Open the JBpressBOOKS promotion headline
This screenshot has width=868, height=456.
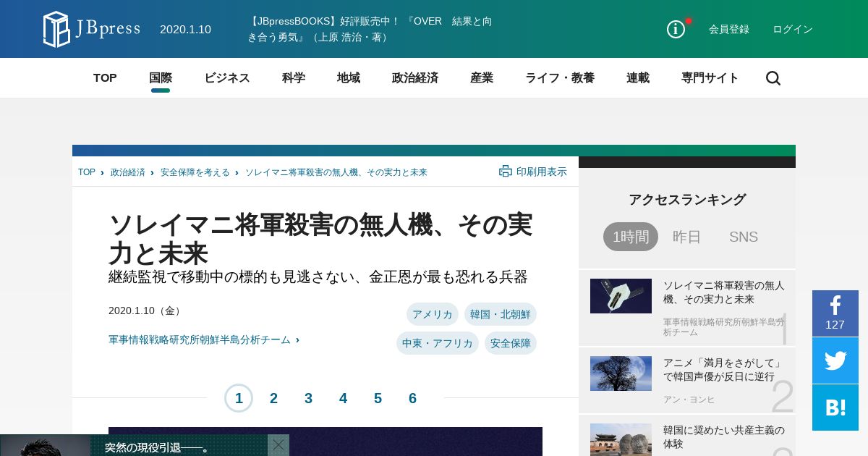370,29
